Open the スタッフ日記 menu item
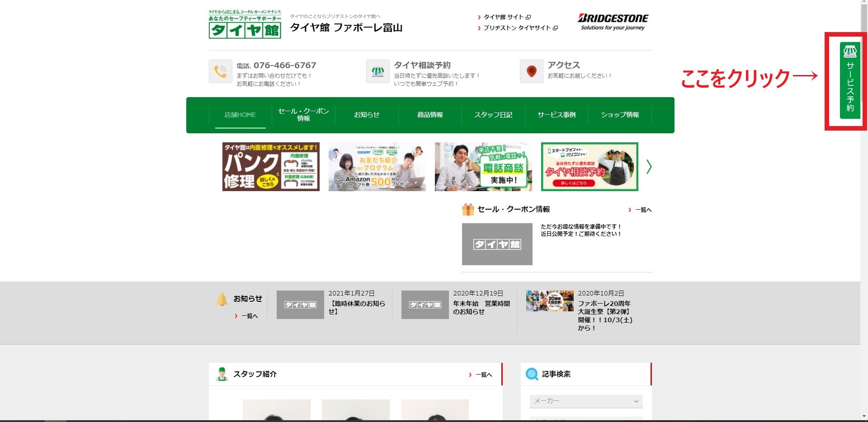This screenshot has height=422, width=868. (493, 115)
